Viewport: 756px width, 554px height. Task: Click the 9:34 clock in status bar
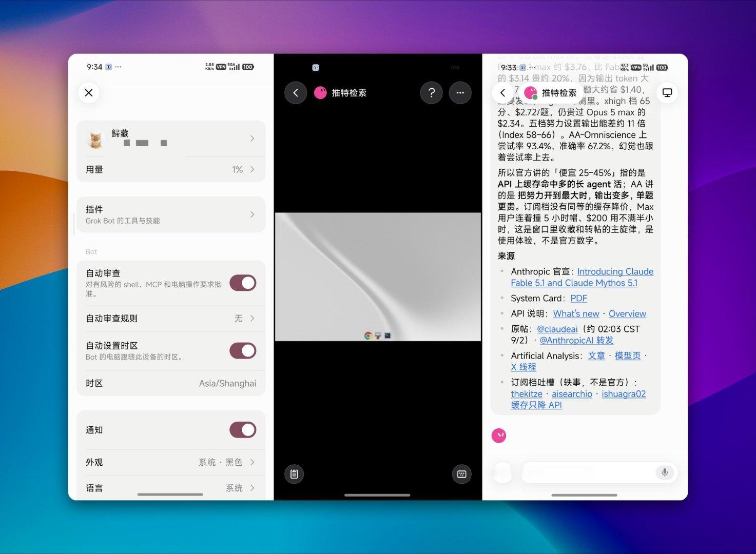(x=94, y=67)
